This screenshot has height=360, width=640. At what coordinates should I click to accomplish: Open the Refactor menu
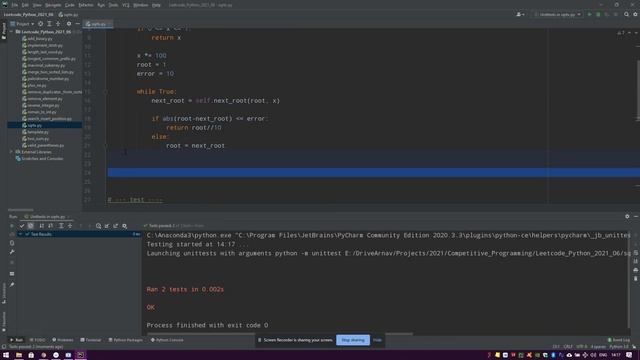coord(86,5)
